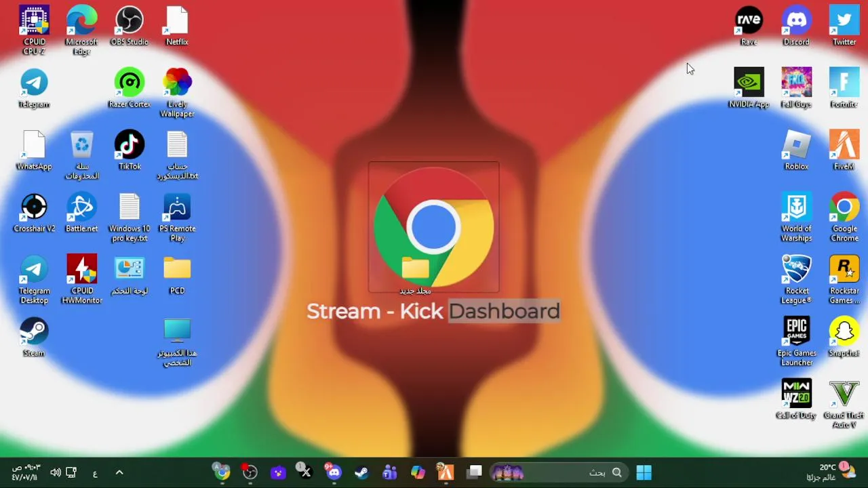Select the Fortnite desktop shortcut
The width and height of the screenshot is (868, 488).
click(x=844, y=88)
